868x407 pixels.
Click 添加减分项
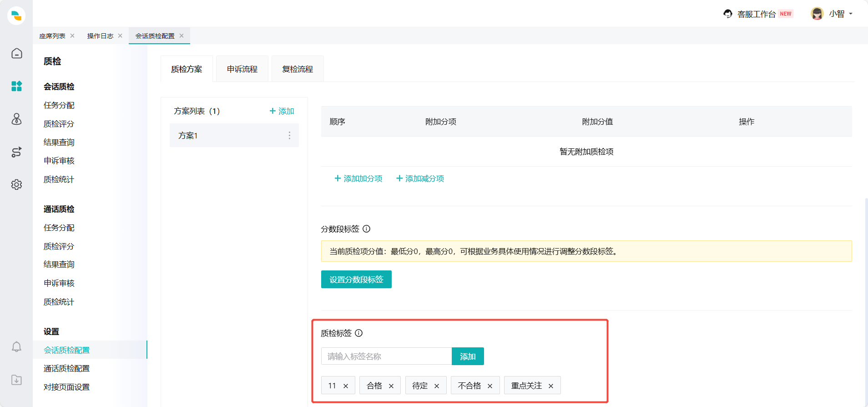click(420, 178)
